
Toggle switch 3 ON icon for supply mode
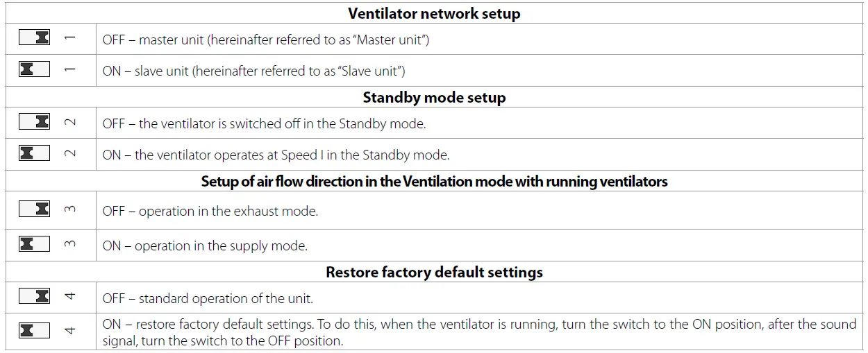(x=34, y=243)
